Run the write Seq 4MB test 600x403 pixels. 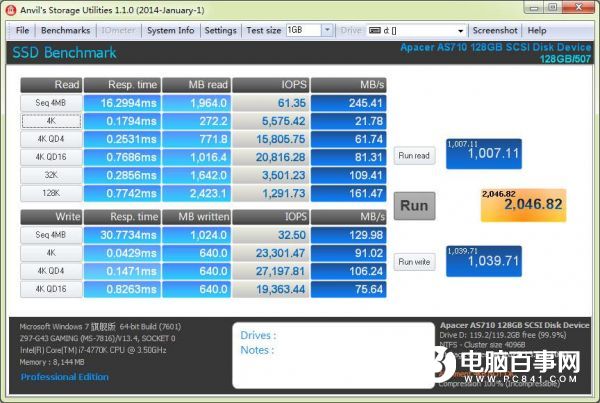51,235
